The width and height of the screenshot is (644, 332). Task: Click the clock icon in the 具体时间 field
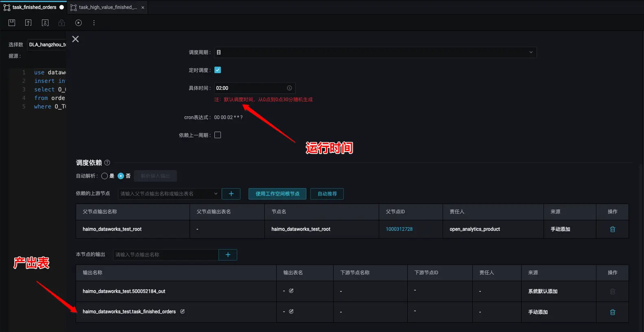pyautogui.click(x=289, y=88)
